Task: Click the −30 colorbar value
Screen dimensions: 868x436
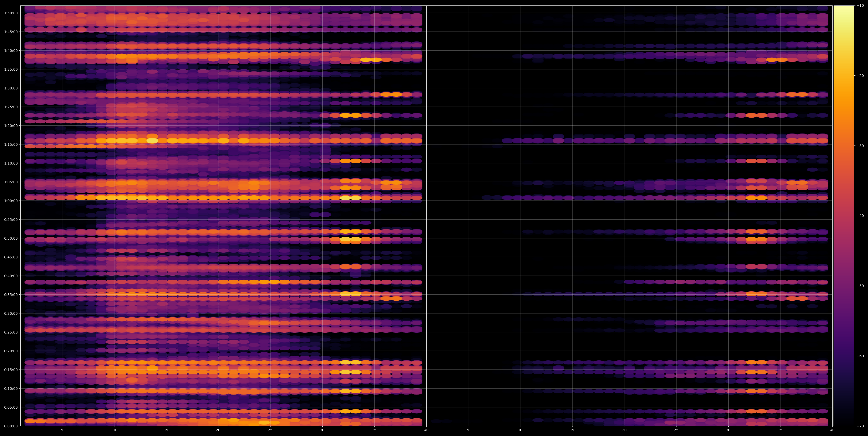Action: pos(860,146)
